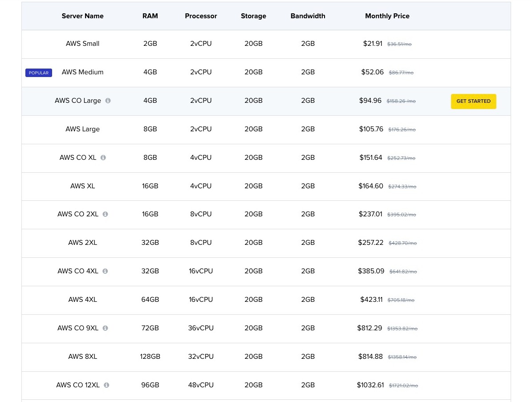Select the AWS CO 12XL server name
This screenshot has width=532, height=402.
[78, 386]
